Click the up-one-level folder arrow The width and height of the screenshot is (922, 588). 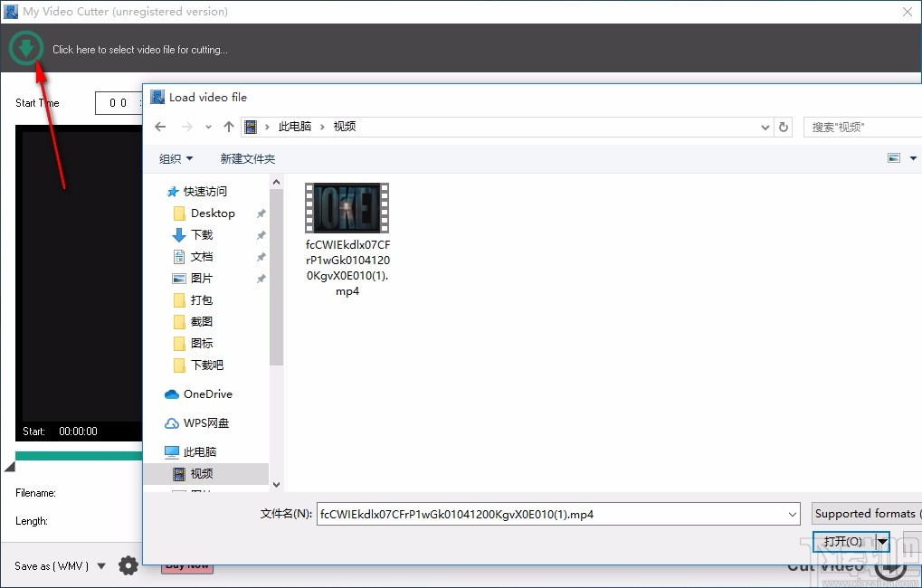pyautogui.click(x=228, y=127)
